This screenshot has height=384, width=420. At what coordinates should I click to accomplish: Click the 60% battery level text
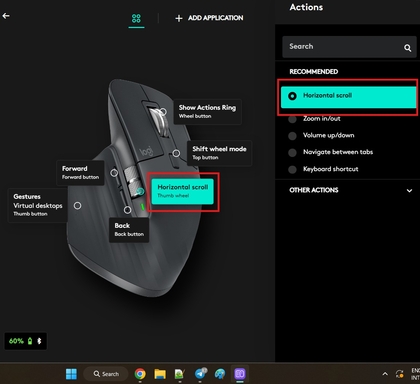(16, 341)
